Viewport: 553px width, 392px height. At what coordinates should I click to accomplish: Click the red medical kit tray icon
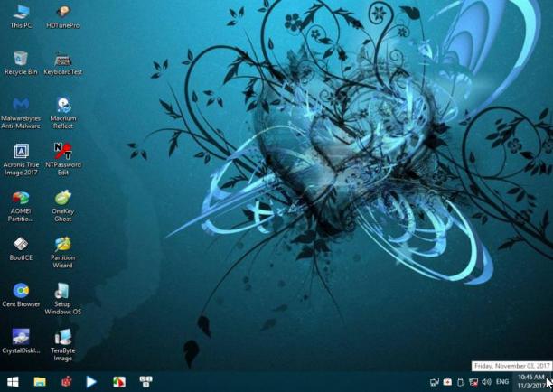[x=447, y=381]
